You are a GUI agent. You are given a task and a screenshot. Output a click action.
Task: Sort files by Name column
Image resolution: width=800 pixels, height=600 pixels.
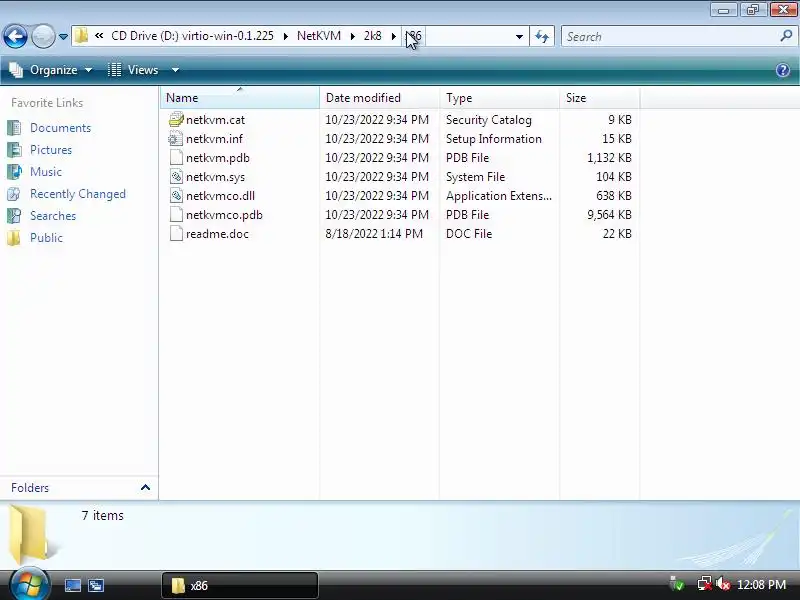coord(240,97)
